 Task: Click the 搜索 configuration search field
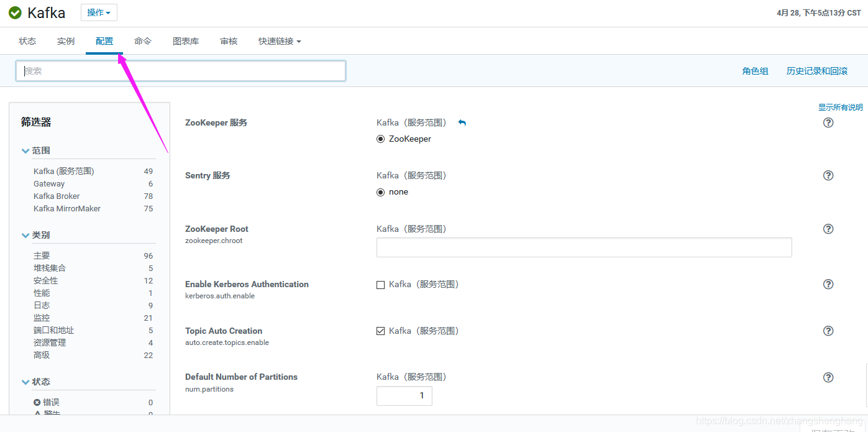point(181,71)
